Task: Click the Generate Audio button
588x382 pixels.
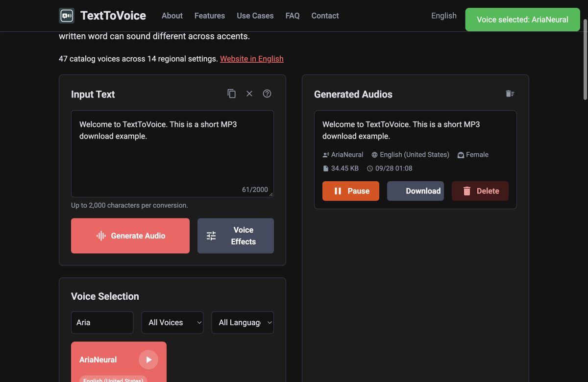Action: pos(130,236)
